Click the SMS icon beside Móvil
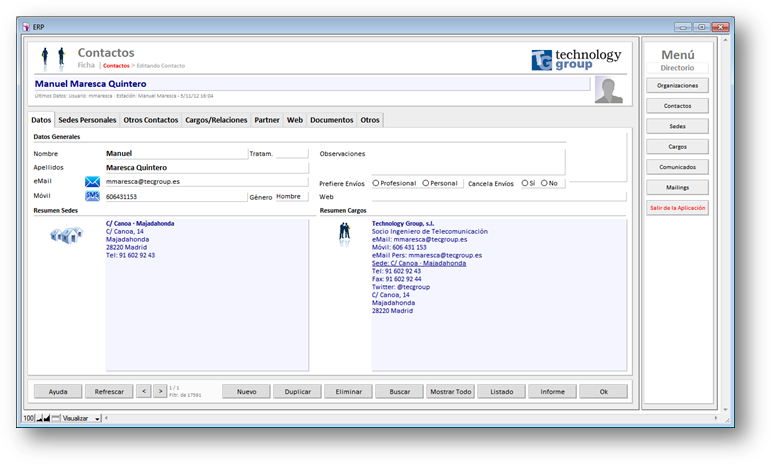The height and width of the screenshot is (464, 771). tap(93, 196)
